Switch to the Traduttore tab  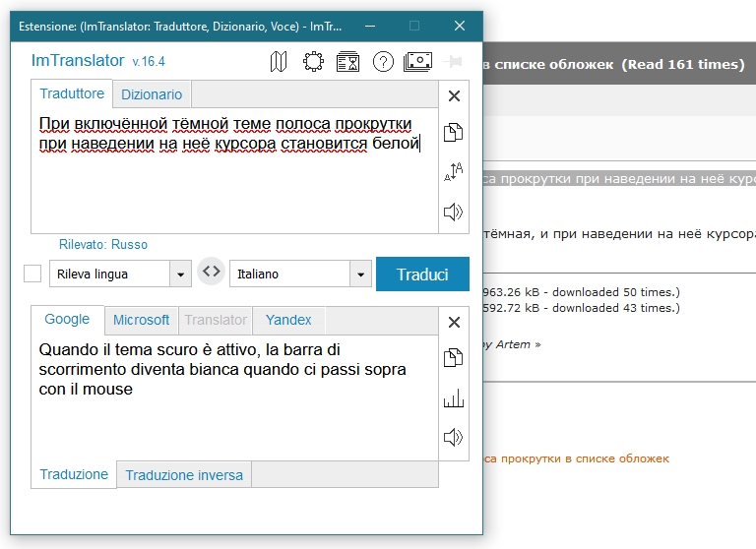point(72,93)
